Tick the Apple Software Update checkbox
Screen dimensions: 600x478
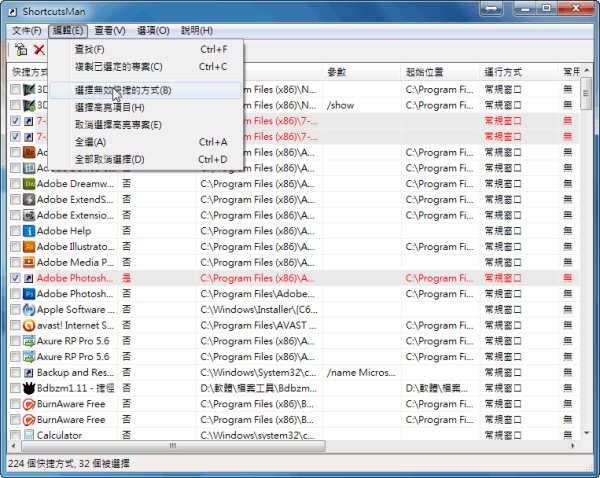click(x=15, y=310)
